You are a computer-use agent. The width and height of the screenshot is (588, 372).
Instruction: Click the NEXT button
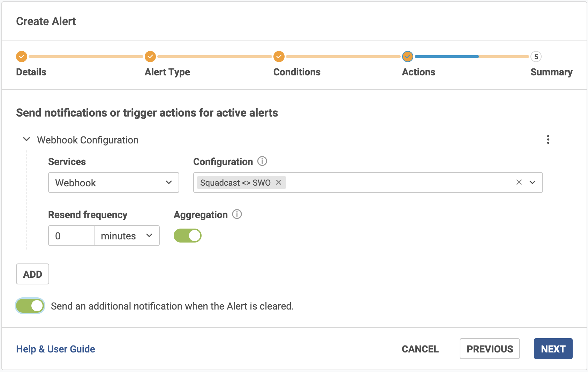[553, 349]
